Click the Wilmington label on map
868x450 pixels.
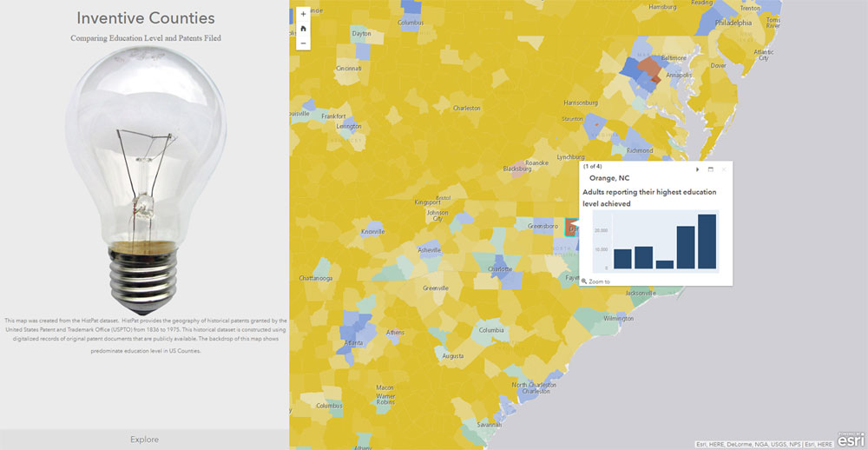618,319
